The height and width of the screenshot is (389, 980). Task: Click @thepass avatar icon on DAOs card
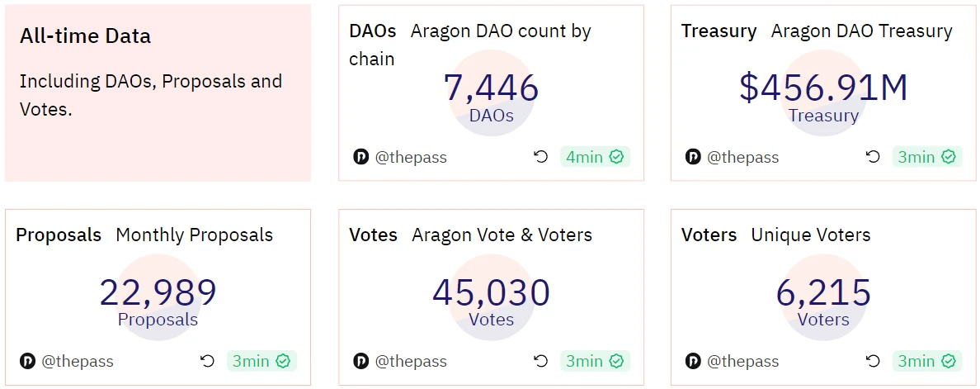tap(360, 157)
